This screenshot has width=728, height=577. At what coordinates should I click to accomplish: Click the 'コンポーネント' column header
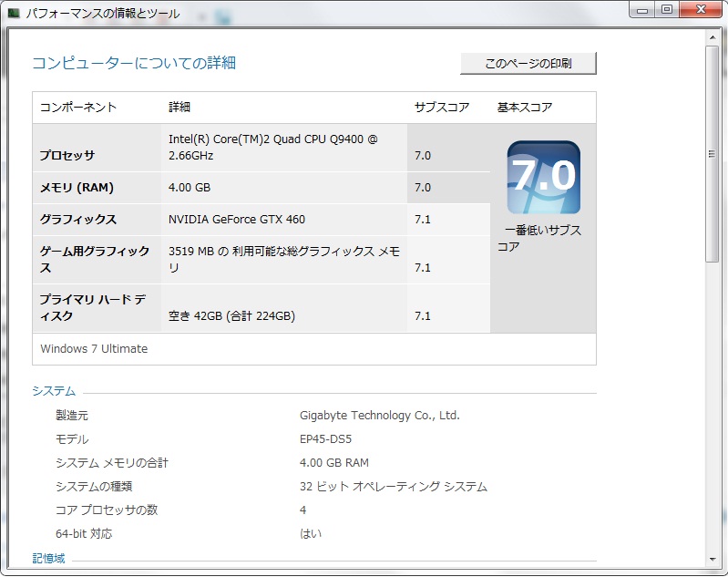pos(78,108)
